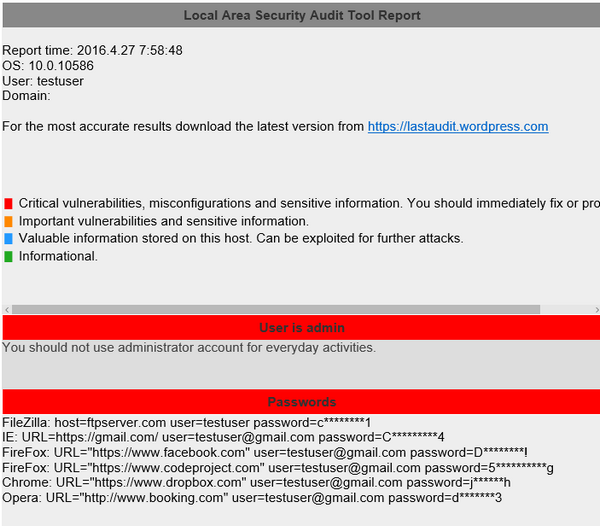Click the orange Important vulnerabilities legend square
Screen dimensions: 600x526
[x=8, y=221]
